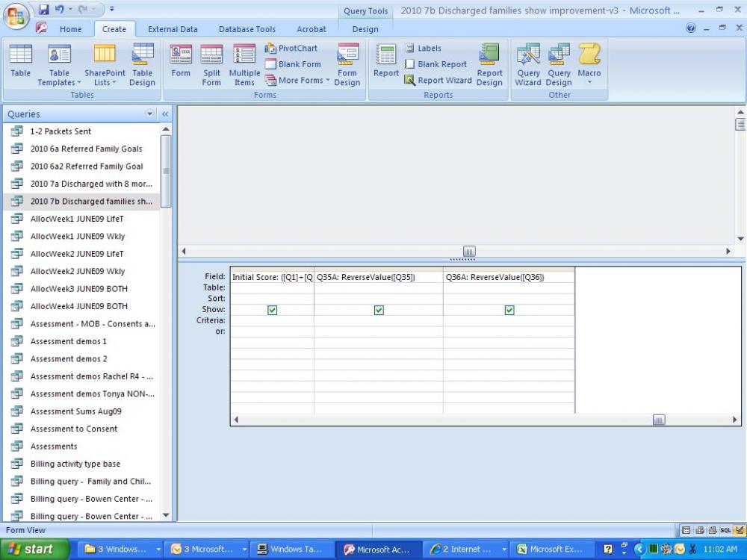Launch the Report Wizard
This screenshot has width=747, height=560.
438,81
